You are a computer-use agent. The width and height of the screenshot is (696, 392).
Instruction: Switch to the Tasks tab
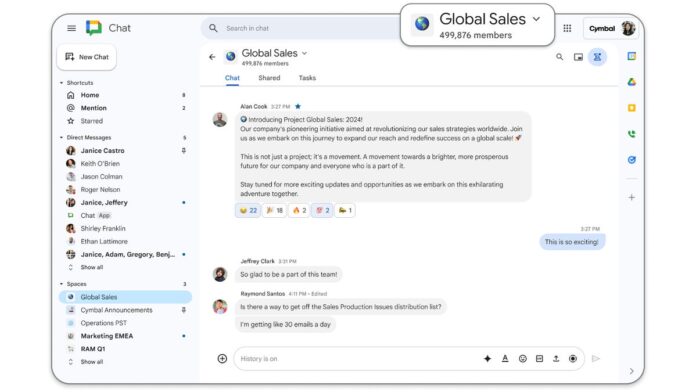307,78
